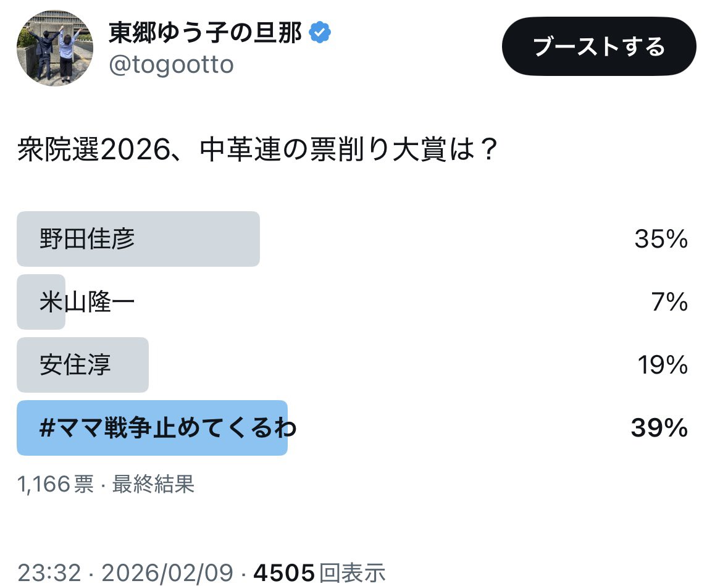This screenshot has width=728, height=586.
Task: Click the blue verified badge icon
Action: (320, 33)
